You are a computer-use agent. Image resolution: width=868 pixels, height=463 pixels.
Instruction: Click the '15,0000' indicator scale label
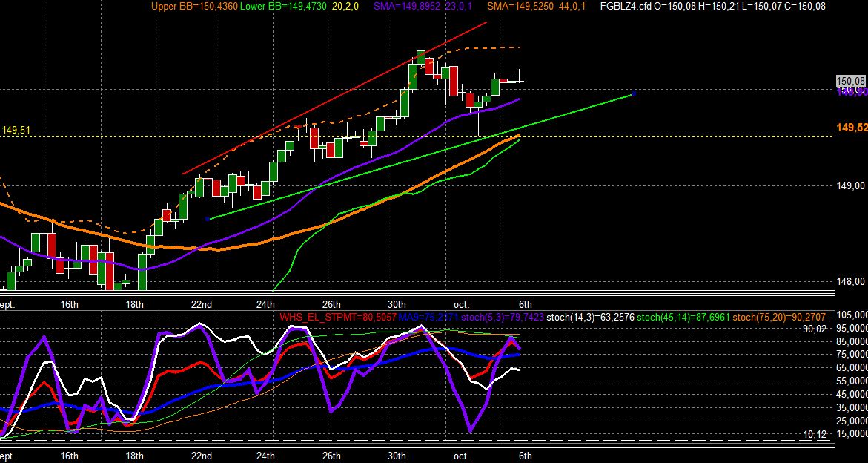(x=852, y=434)
